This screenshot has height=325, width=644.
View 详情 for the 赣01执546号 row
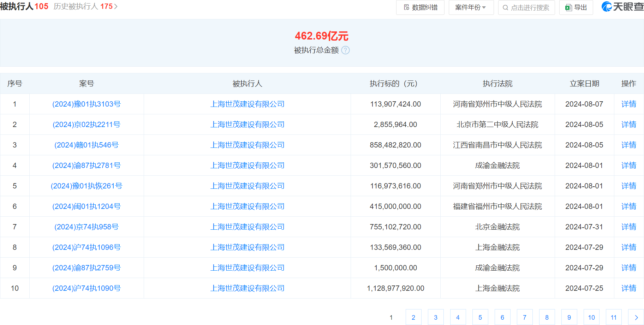tap(629, 145)
